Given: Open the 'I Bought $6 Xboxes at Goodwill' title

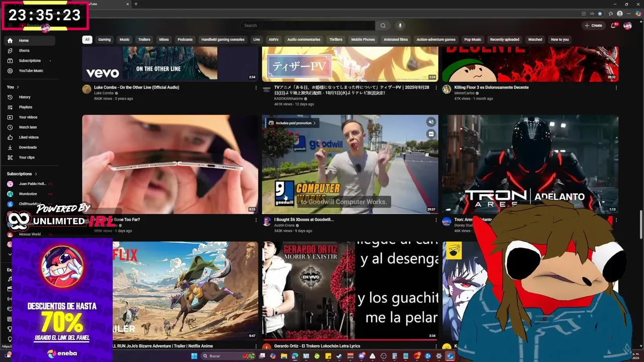Looking at the screenshot, I should click(304, 220).
